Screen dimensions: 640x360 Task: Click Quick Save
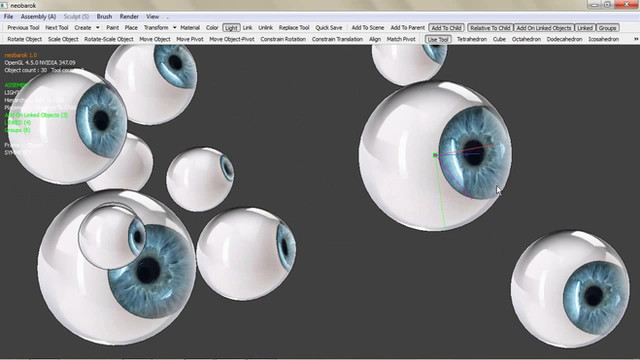329,28
